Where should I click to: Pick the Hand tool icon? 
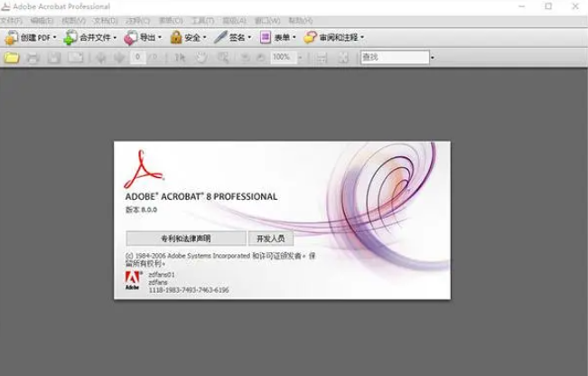(x=201, y=58)
